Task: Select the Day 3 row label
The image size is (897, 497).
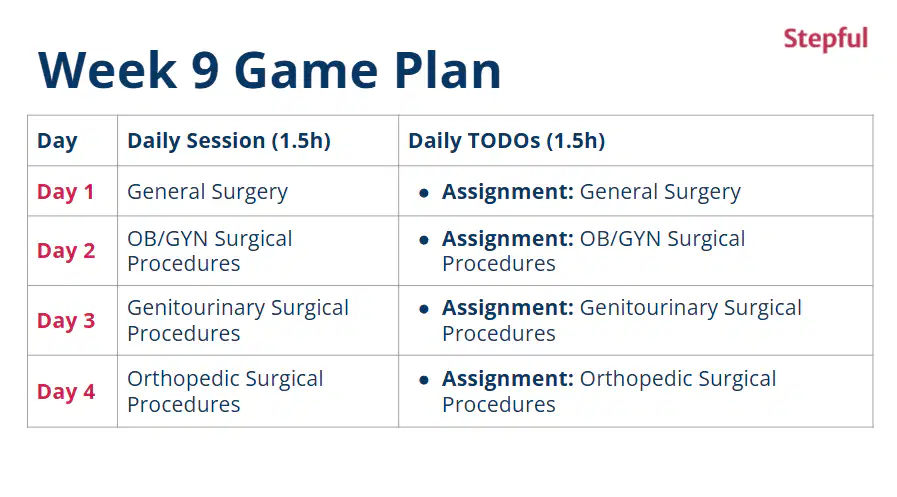Action: tap(66, 321)
